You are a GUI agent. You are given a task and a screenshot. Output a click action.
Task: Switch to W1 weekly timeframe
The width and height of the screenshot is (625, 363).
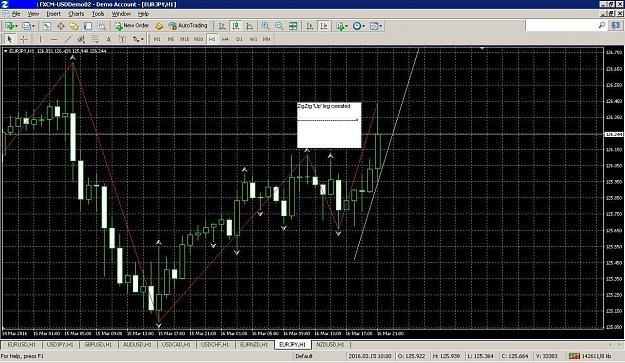(x=253, y=39)
